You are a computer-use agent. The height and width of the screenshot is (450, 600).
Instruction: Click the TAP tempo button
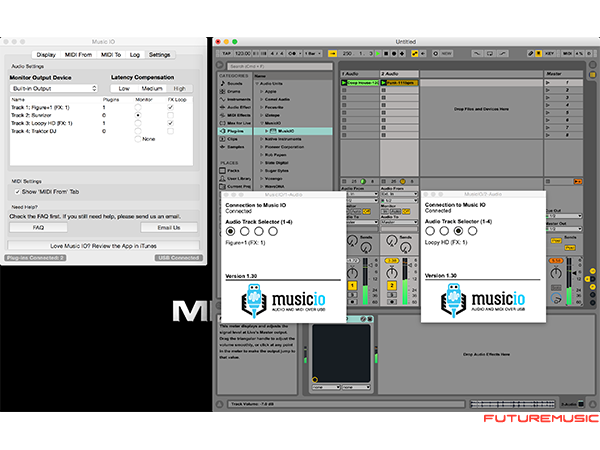click(227, 54)
